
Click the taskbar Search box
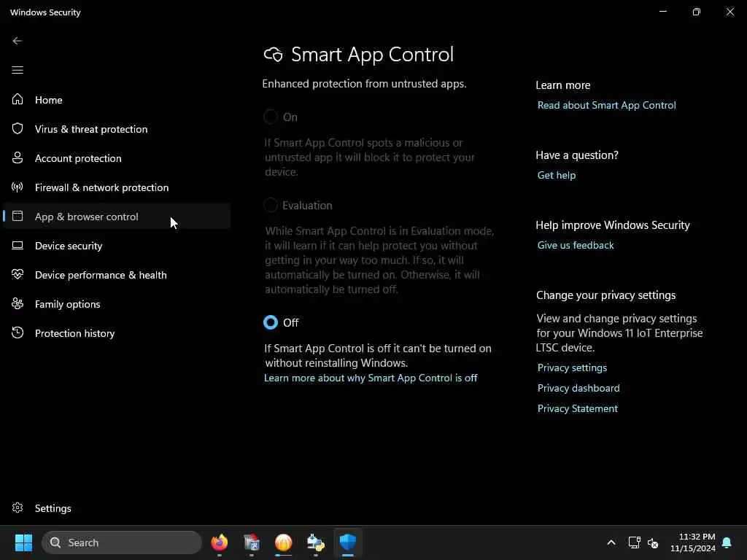(x=122, y=542)
